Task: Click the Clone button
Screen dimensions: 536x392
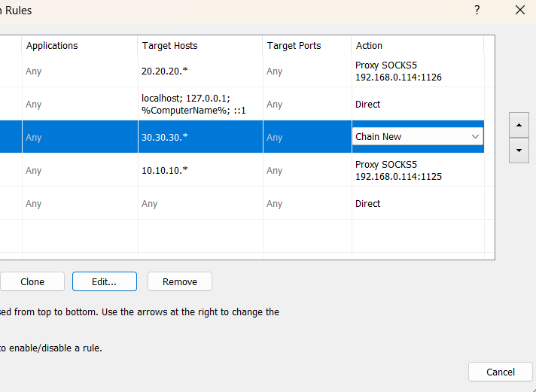Action: [32, 282]
